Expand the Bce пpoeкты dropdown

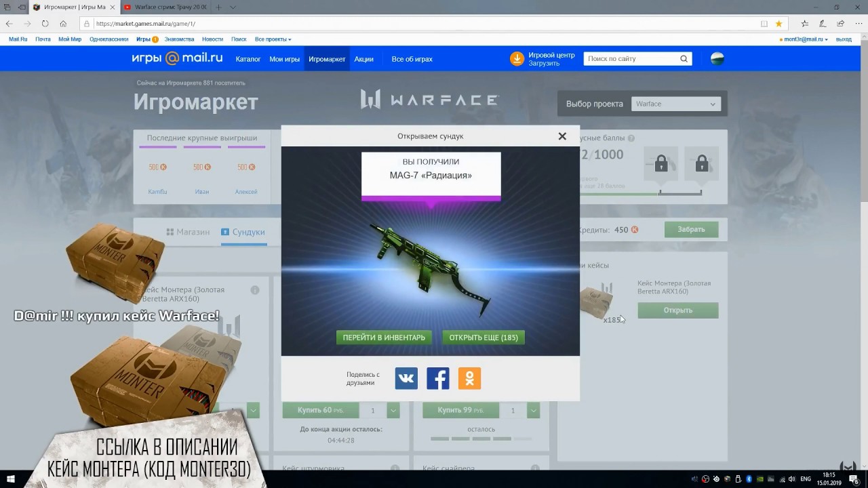[273, 39]
